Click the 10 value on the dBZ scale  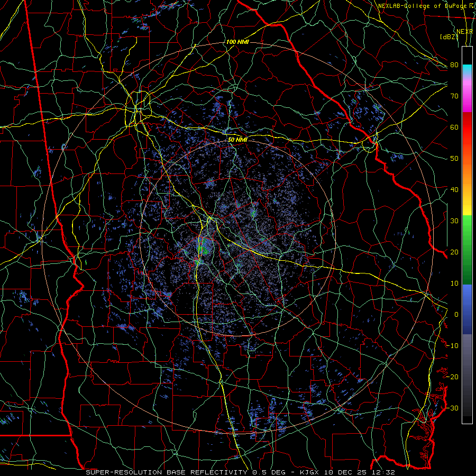coord(454,283)
